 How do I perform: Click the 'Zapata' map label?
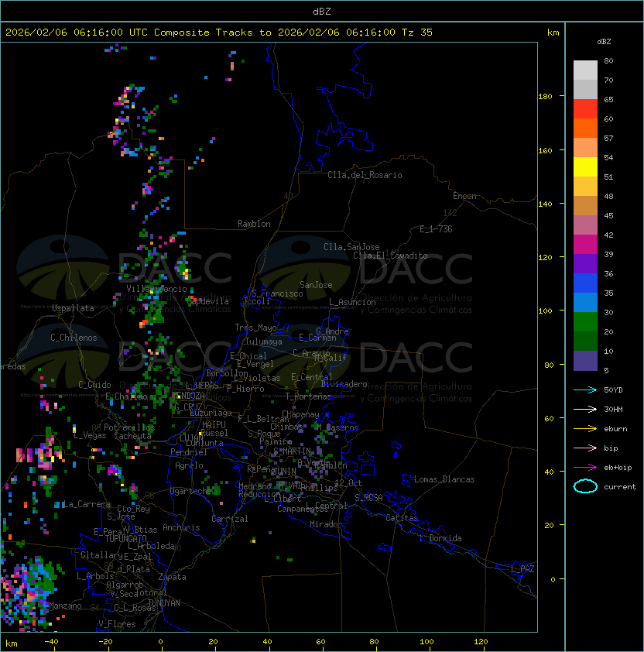pyautogui.click(x=172, y=577)
